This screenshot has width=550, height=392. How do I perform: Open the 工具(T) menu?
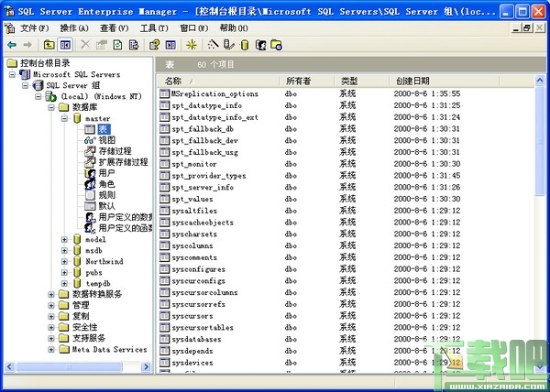(154, 28)
